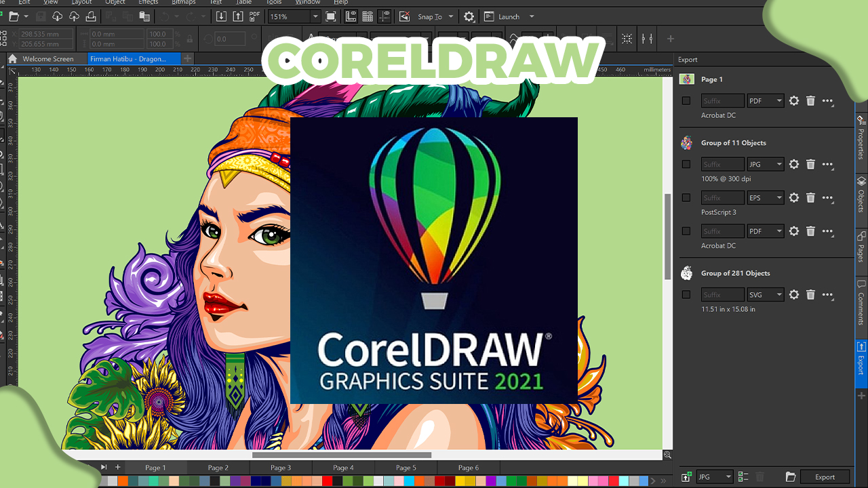
Task: Expand the Snap To dropdown
Action: tap(451, 16)
